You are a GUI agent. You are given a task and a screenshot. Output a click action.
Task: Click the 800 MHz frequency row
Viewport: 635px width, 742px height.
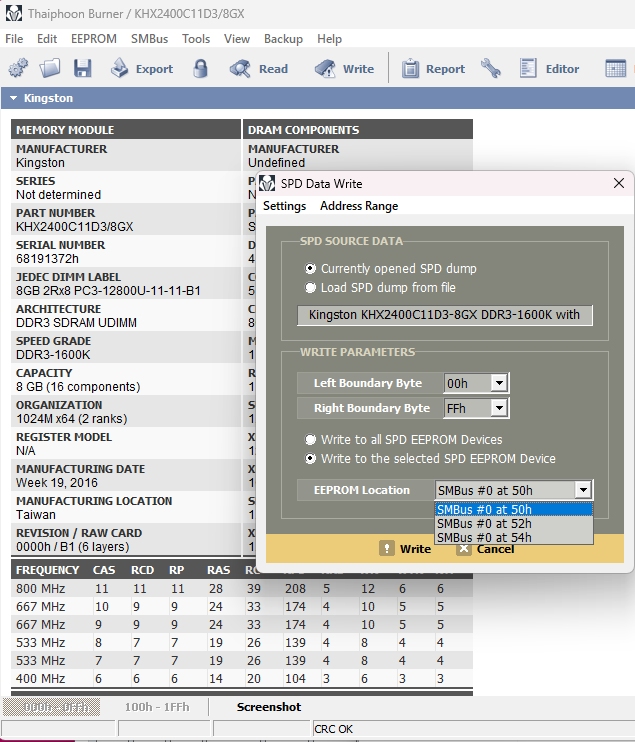[241, 589]
